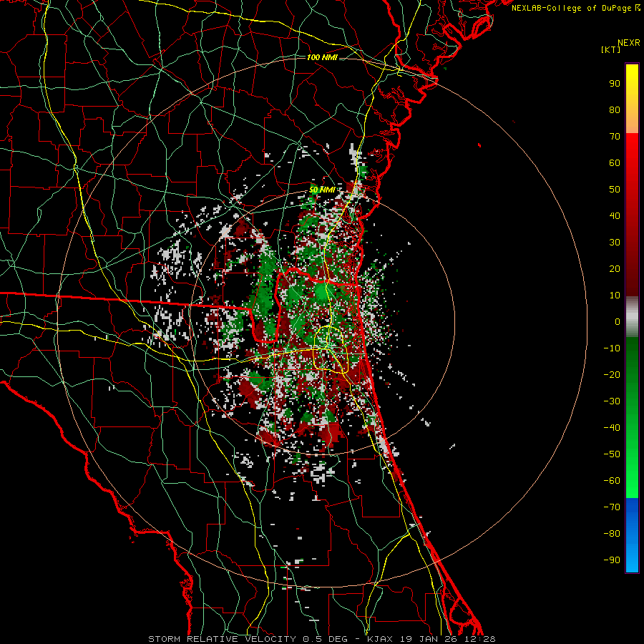The width and height of the screenshot is (644, 644).
Task: Click the blue bottom segment of the color bar
Action: coord(632,535)
